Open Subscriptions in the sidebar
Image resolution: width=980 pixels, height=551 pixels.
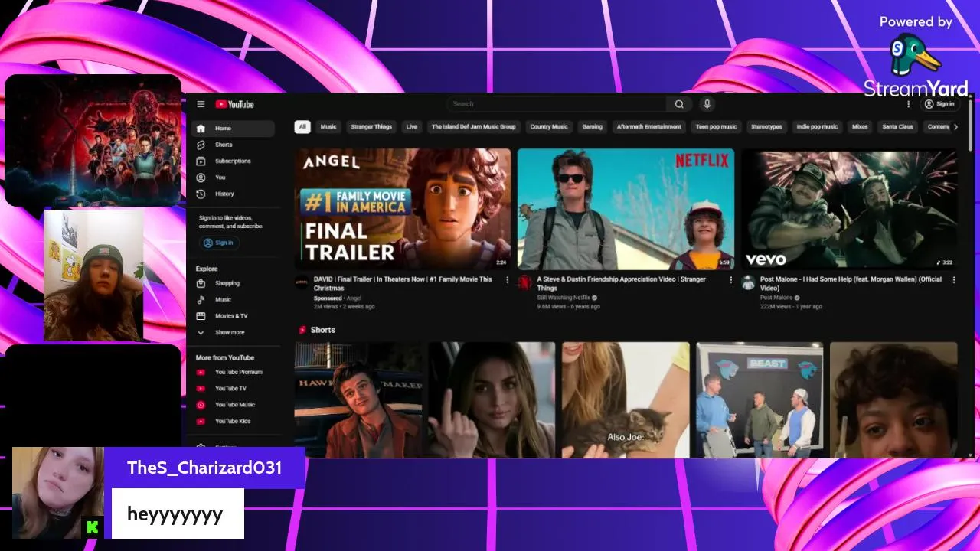pos(233,161)
